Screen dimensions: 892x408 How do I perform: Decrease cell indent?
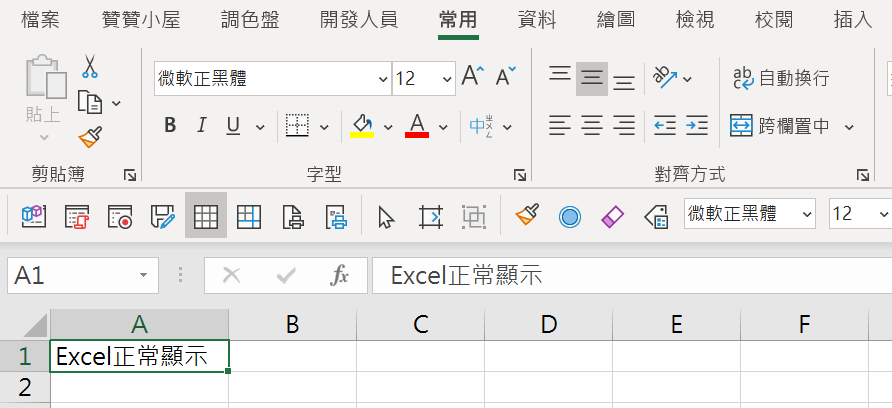[x=664, y=125]
